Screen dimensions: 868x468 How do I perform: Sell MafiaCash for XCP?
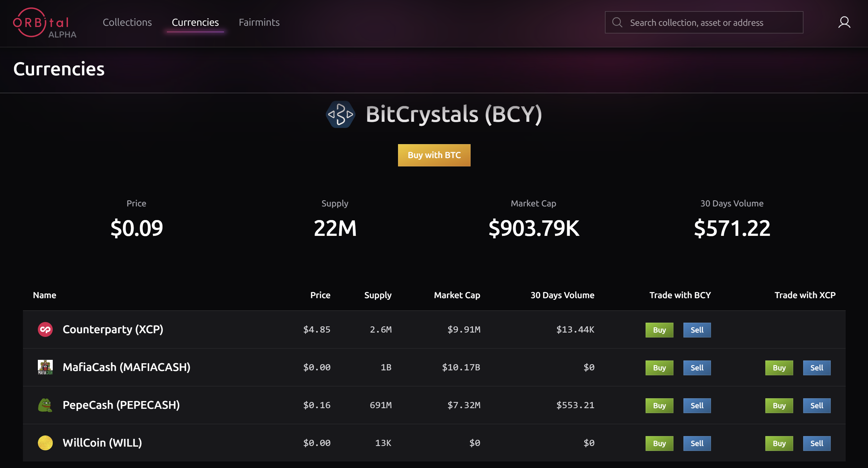click(817, 368)
